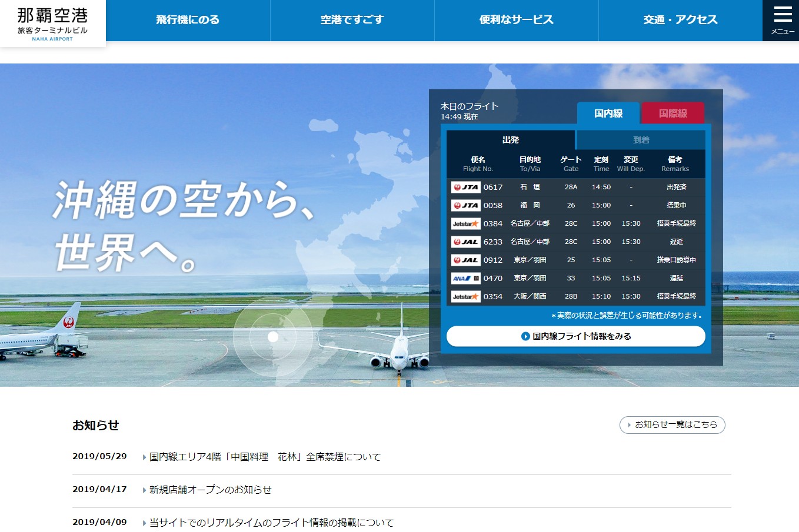Click remark 出発済
799x532 pixels.
click(676, 187)
